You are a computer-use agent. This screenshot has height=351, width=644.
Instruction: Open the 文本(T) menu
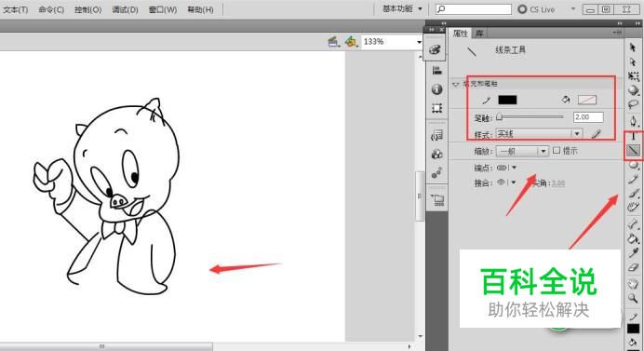click(15, 9)
